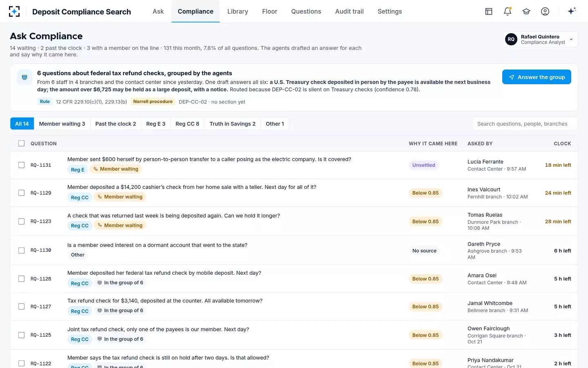Filter by Truth in Savings 2
588x368 pixels.
232,124
